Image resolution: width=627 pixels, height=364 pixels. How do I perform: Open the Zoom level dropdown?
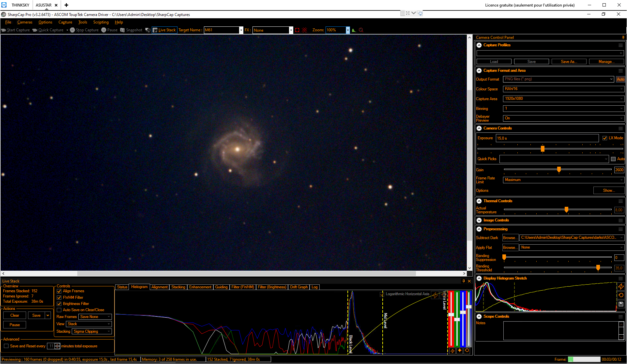tap(348, 30)
